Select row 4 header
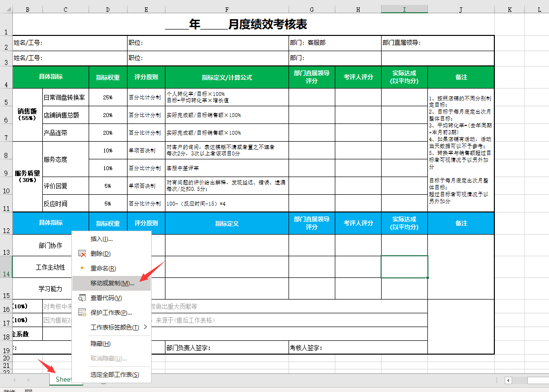Image resolution: width=549 pixels, height=392 pixels. point(6,77)
